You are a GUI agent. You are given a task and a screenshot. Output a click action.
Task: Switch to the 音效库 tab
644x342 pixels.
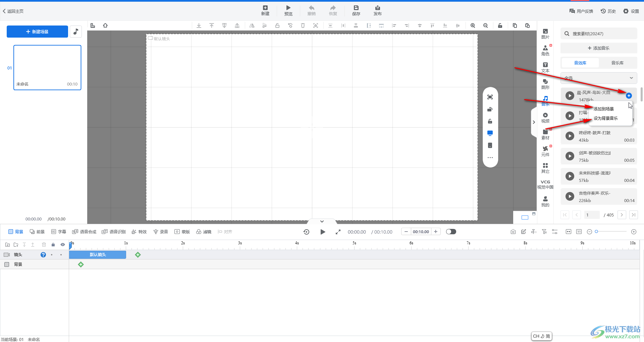580,63
